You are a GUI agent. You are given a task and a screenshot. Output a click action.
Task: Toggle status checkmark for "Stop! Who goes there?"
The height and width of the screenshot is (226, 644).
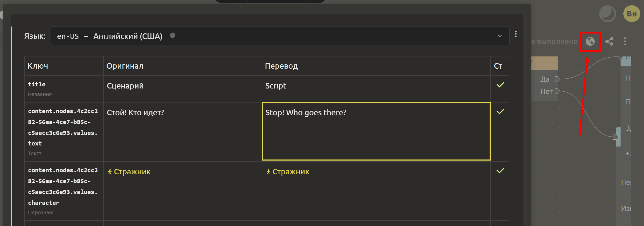click(500, 112)
